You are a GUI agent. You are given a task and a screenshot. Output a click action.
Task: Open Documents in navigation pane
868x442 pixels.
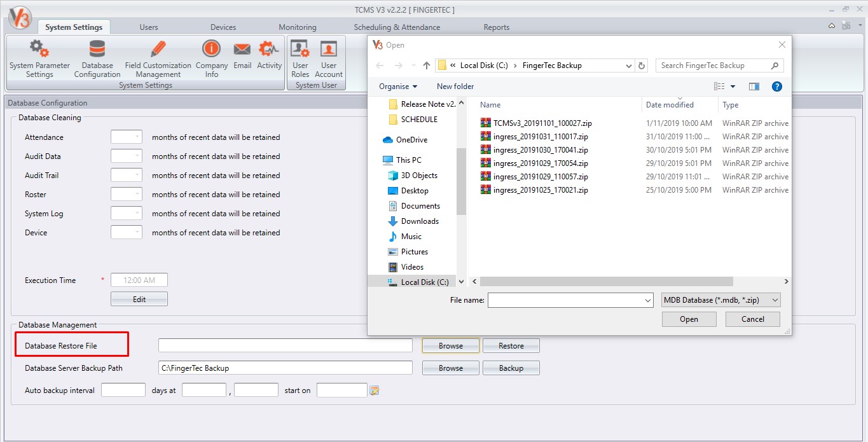click(413, 206)
